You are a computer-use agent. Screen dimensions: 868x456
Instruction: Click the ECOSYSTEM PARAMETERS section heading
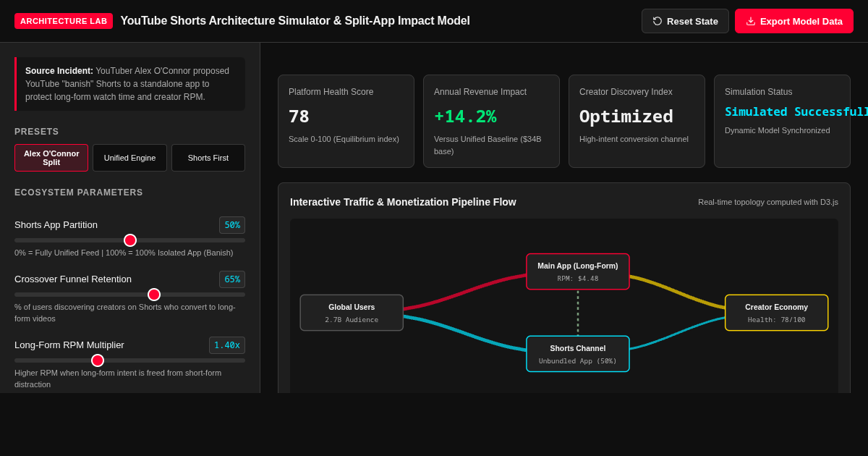coord(79,193)
